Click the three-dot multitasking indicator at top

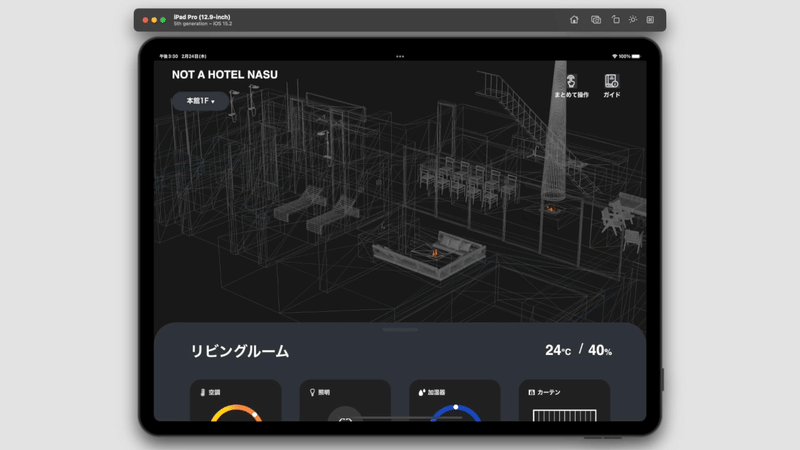[x=400, y=57]
